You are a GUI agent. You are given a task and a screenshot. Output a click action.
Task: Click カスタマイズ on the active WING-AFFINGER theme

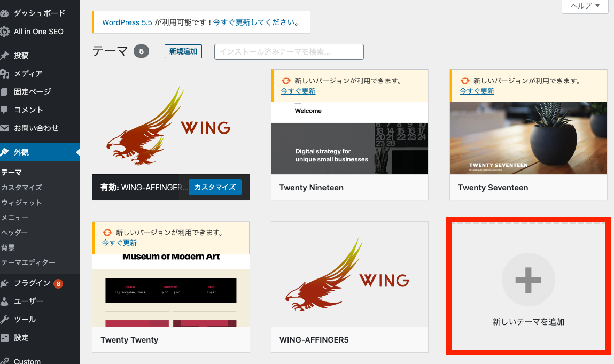pos(215,188)
